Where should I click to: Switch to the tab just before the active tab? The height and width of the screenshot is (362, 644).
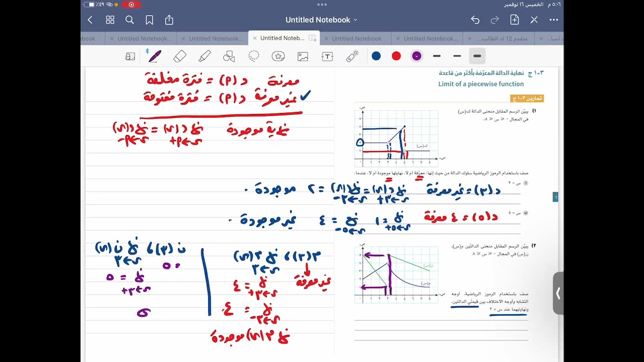point(215,38)
